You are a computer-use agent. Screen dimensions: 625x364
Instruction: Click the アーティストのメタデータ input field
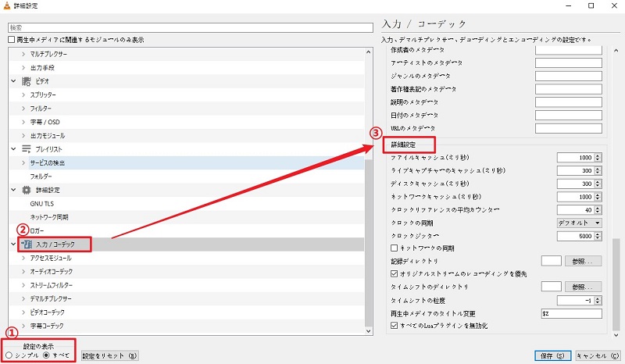[569, 63]
